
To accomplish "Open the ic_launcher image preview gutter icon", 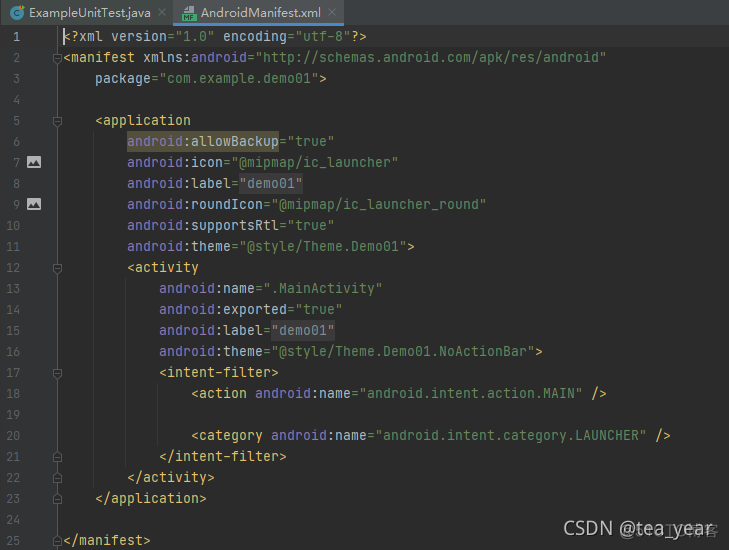I will (34, 162).
